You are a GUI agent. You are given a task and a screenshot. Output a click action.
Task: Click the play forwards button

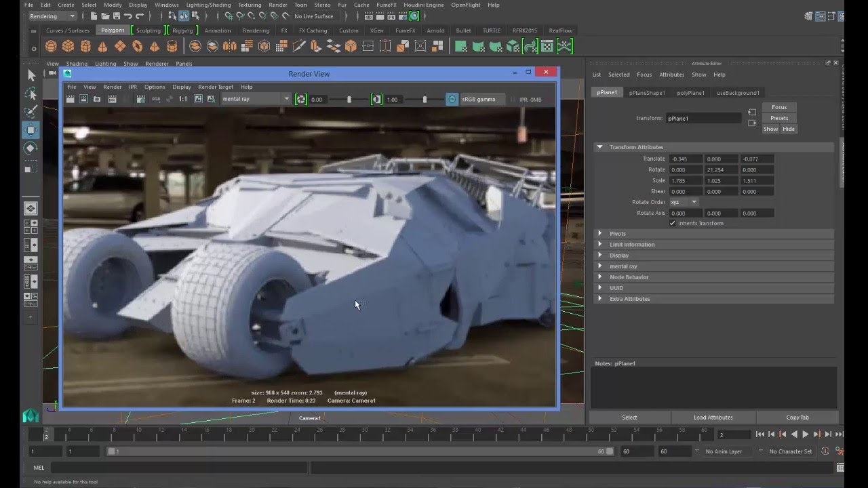[806, 434]
